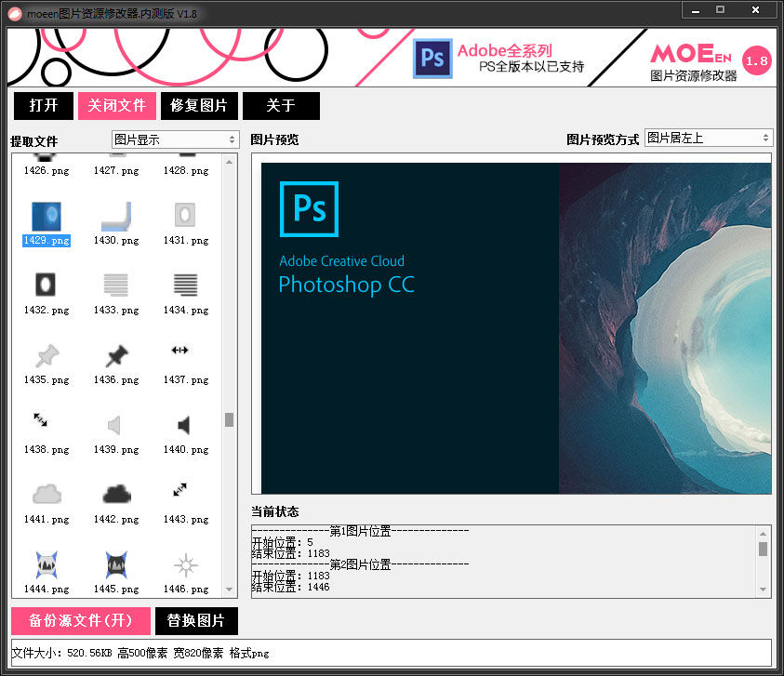Expand the 图片居左上 preview mode dropdown
Viewport: 784px width, 676px height.
(708, 138)
